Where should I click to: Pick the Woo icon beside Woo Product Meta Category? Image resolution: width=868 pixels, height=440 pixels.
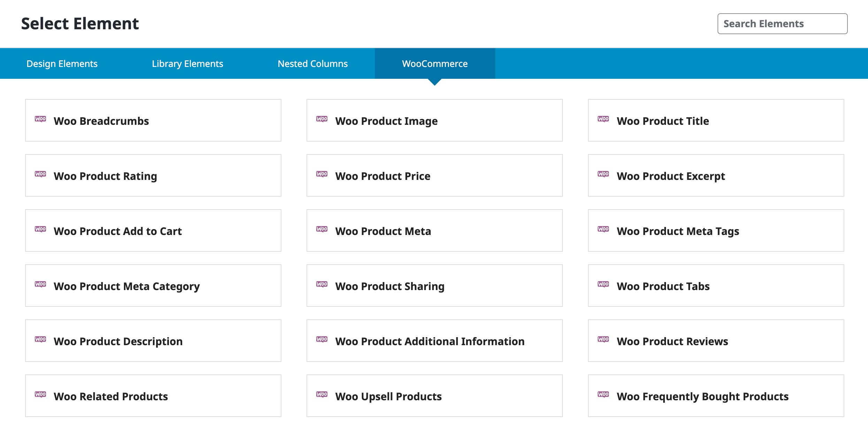click(40, 285)
